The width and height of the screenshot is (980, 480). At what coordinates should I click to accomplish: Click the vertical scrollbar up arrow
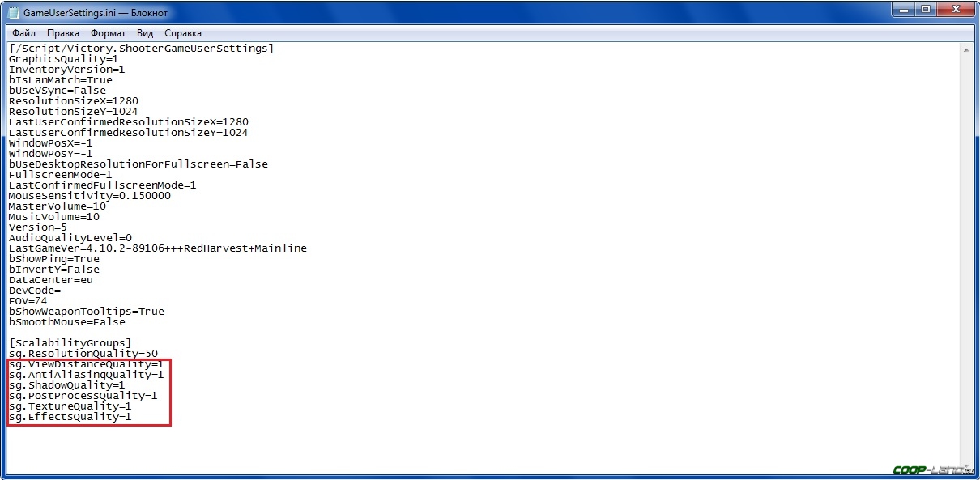click(967, 49)
